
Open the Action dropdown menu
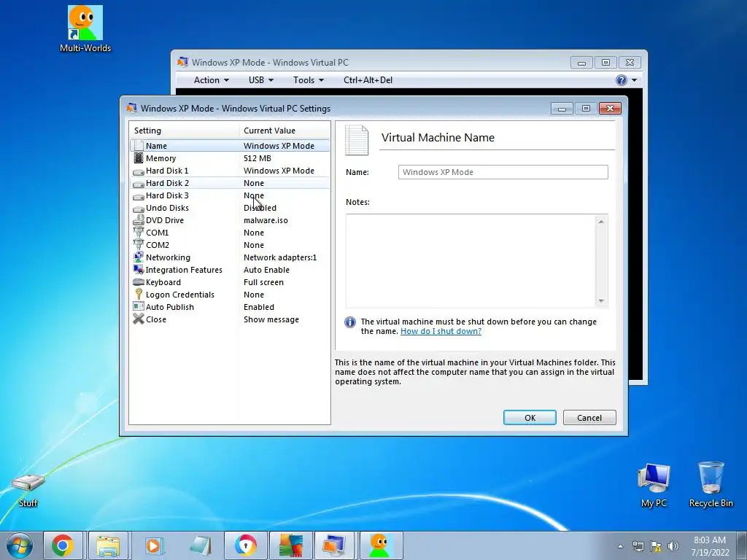click(x=211, y=80)
